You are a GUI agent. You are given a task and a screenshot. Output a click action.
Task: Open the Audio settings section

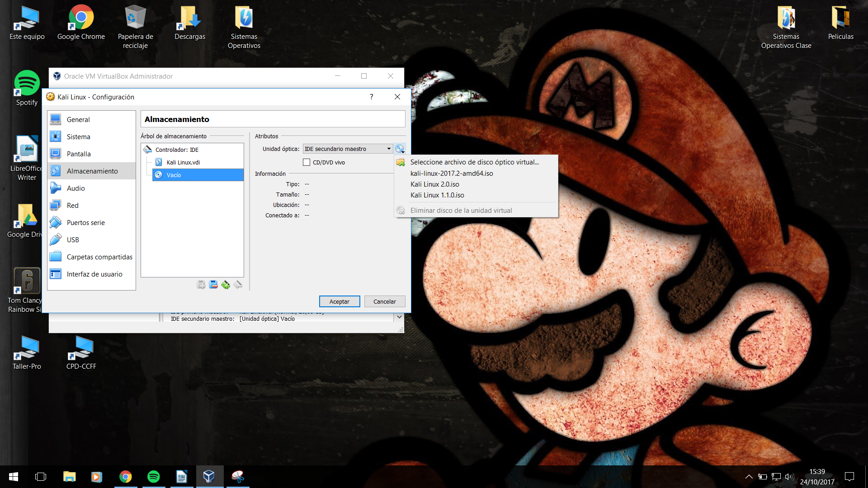point(75,188)
